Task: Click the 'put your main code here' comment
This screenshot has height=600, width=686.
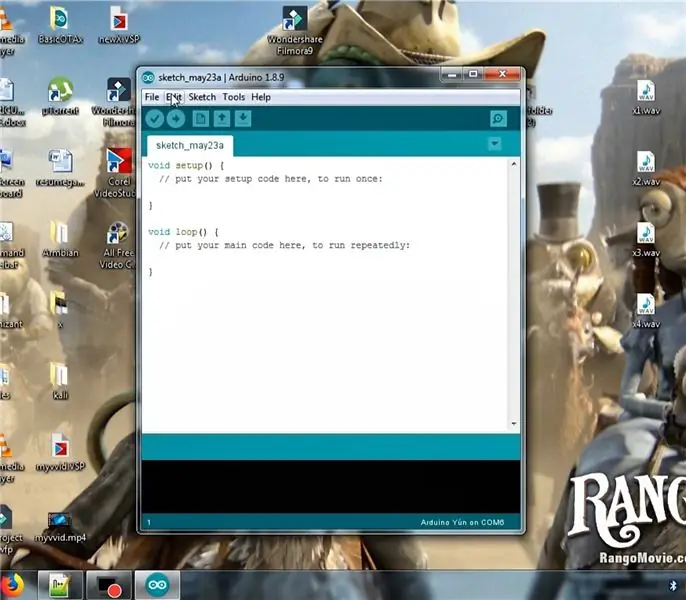Action: [x=284, y=246]
